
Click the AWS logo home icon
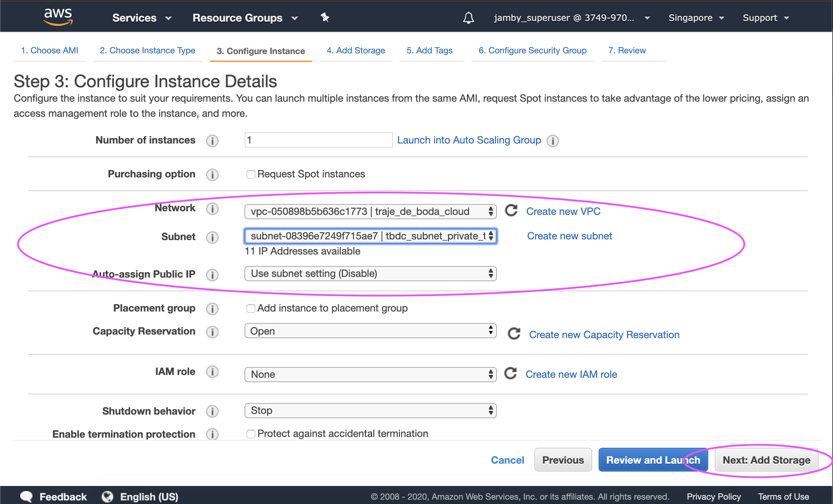pyautogui.click(x=58, y=17)
